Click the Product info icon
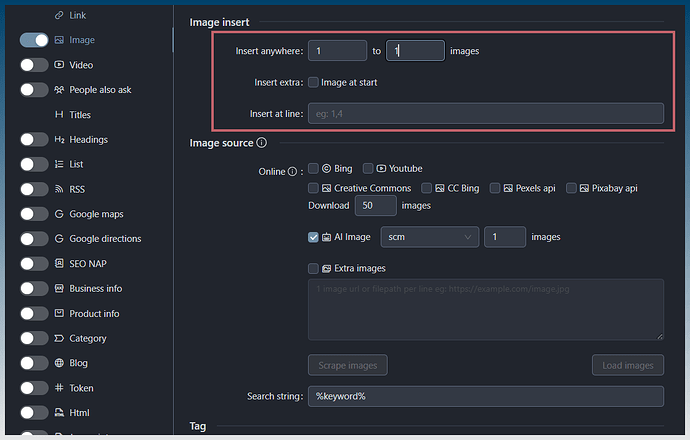Screen dimensions: 690x440 59,313
